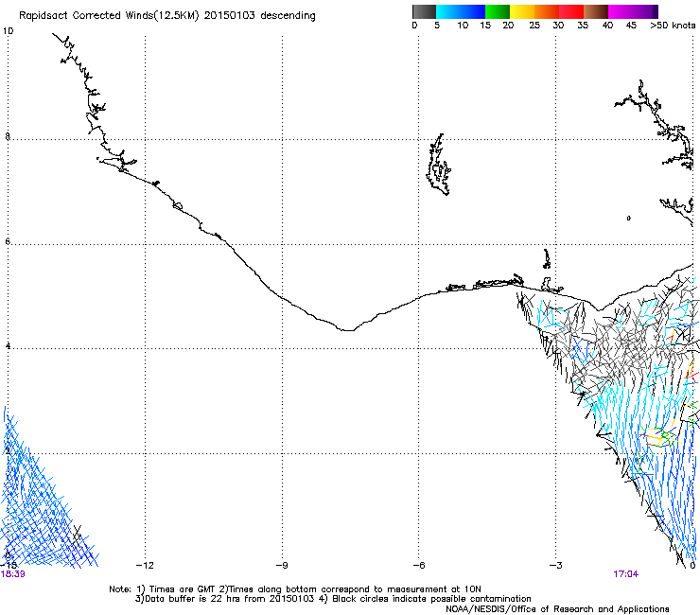Select the cyan 5-10 knots color swatch
Viewport: 700px width, 615px height.
click(448, 11)
